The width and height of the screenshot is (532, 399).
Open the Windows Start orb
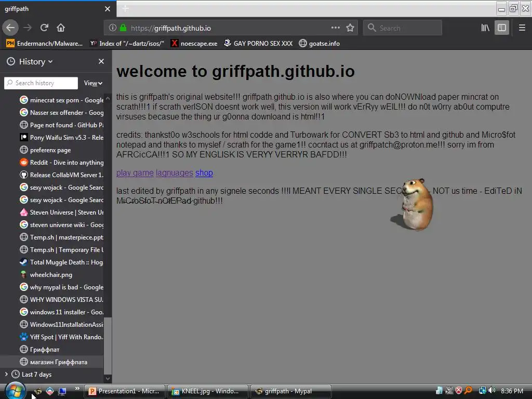(x=15, y=391)
